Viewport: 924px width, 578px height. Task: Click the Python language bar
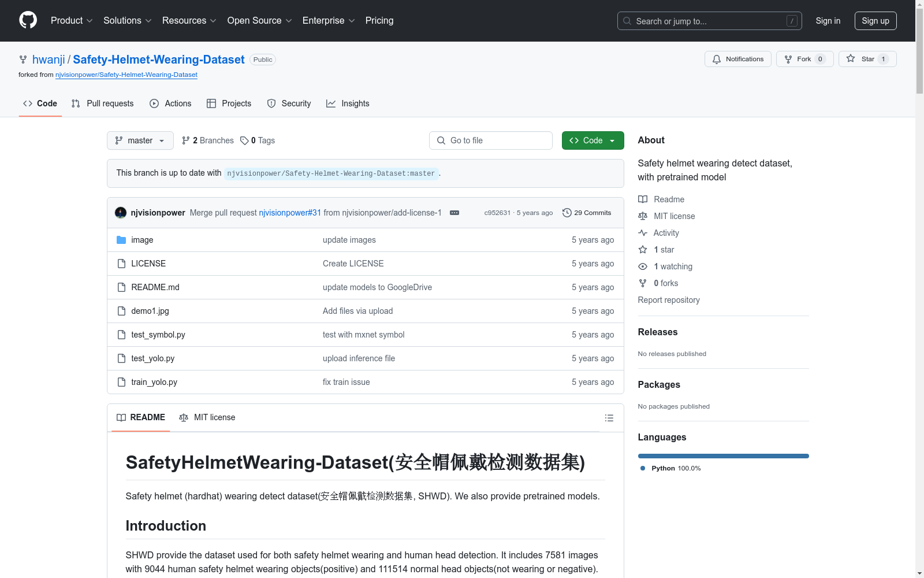[x=723, y=456]
